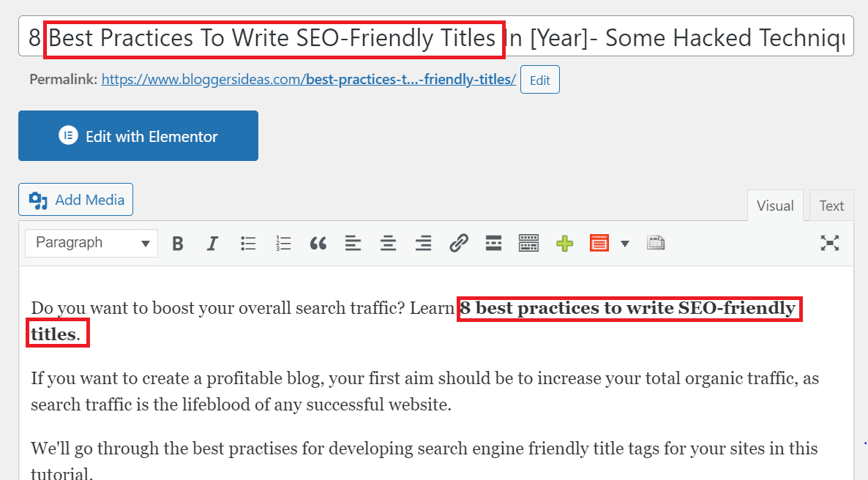Toggle bold formatting in editor toolbar
Screen dimensions: 868x480
(178, 244)
